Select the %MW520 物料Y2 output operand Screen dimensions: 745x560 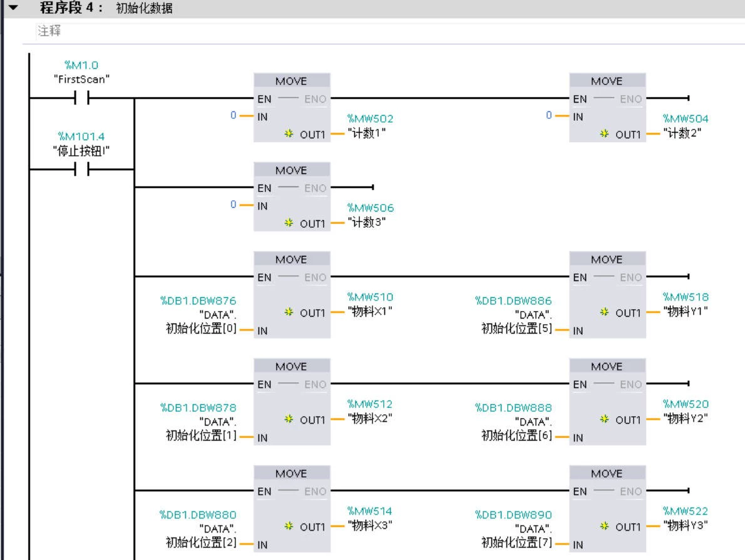[686, 411]
